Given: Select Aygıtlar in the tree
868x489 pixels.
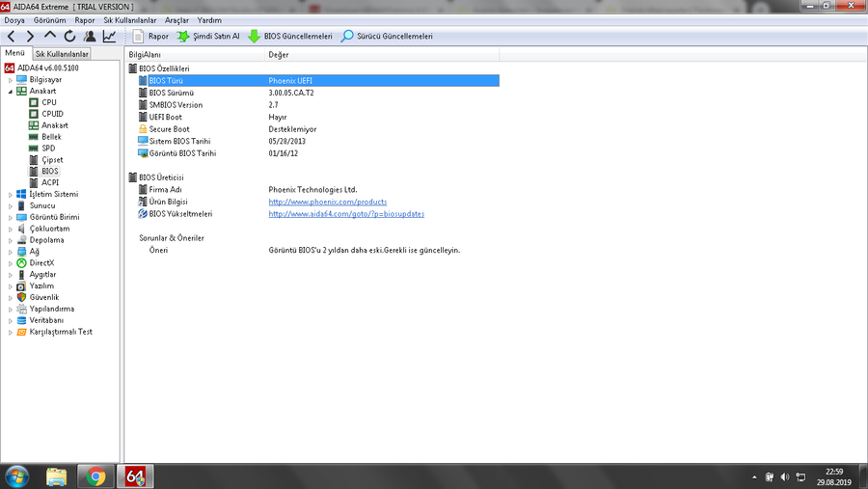Looking at the screenshot, I should (x=42, y=275).
